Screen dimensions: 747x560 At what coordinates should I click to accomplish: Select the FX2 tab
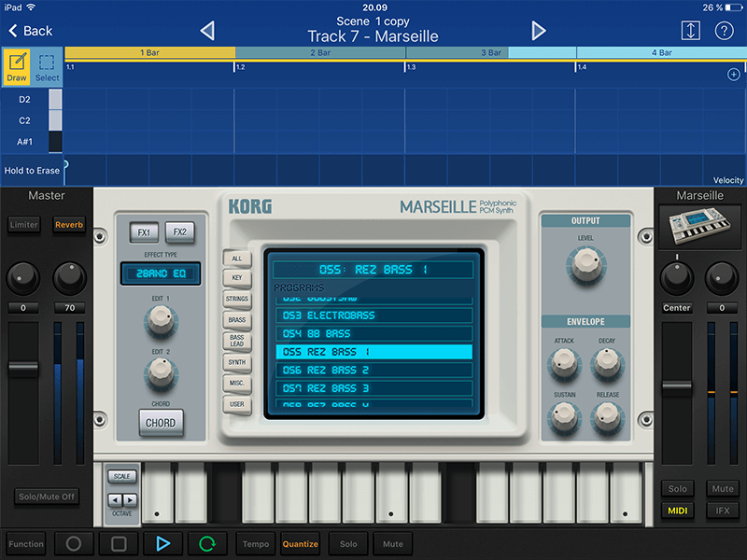pos(179,232)
